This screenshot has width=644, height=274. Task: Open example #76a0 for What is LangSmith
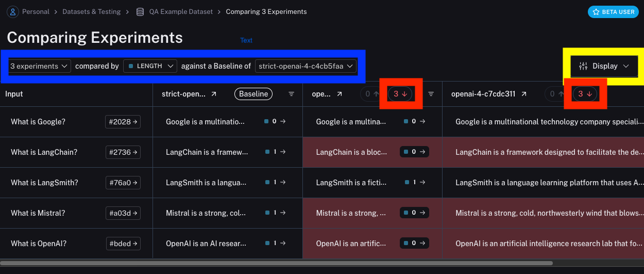(123, 183)
